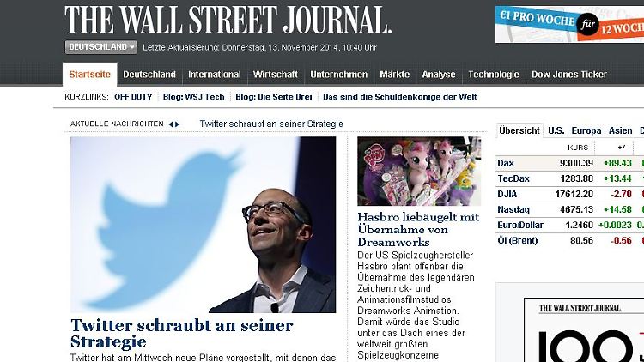Screen dimensions: 644x362
Task: Read headline Hasbro liebäugelt mit Übernahme
Action: [x=418, y=229]
